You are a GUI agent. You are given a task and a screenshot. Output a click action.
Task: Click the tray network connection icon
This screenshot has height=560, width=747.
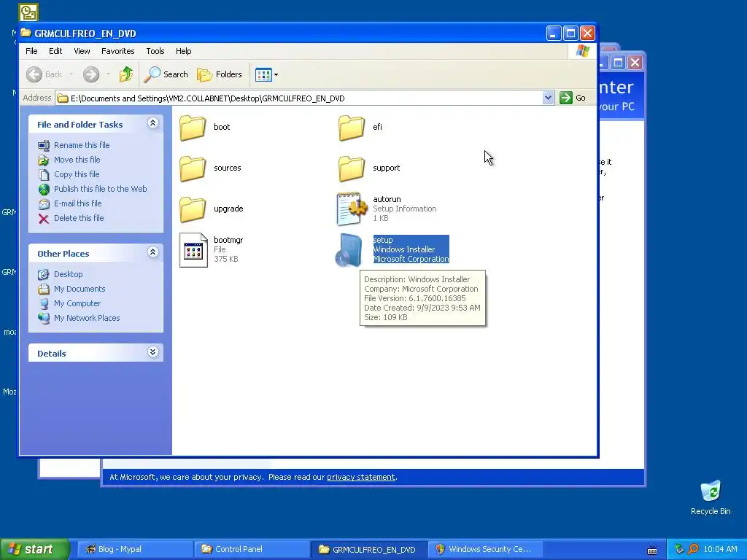coord(679,550)
